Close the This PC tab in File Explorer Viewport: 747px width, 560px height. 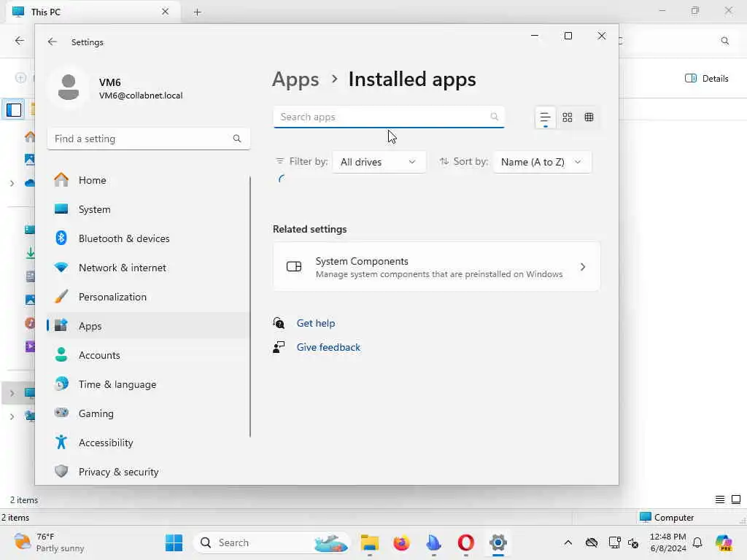pos(165,12)
